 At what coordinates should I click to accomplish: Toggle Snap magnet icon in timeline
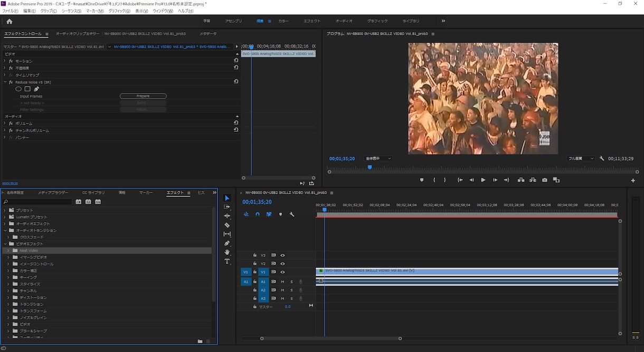coord(258,214)
